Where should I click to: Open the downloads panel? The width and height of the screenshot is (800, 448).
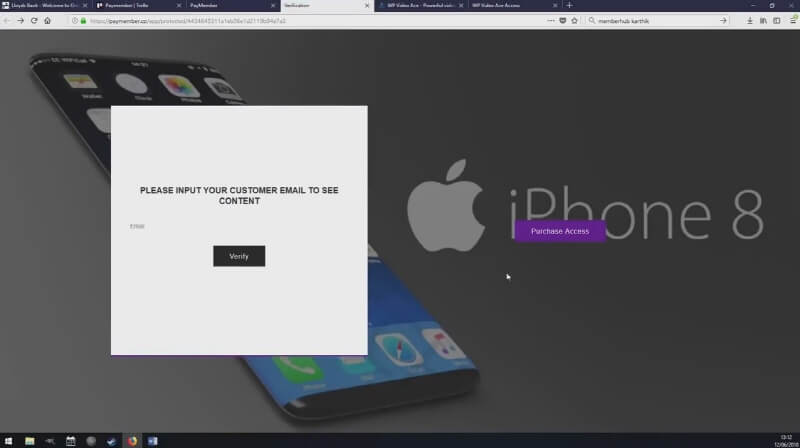[x=749, y=21]
